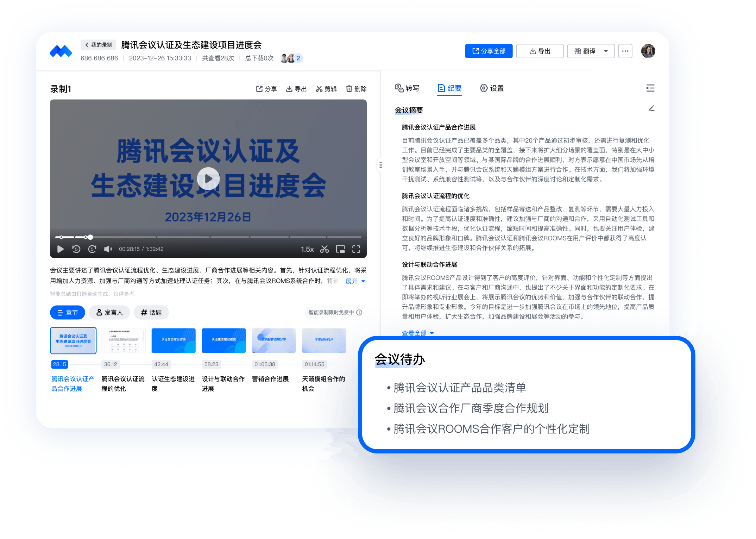The width and height of the screenshot is (756, 539).
Task: Click the scissors clip icon in player
Action: [x=325, y=249]
